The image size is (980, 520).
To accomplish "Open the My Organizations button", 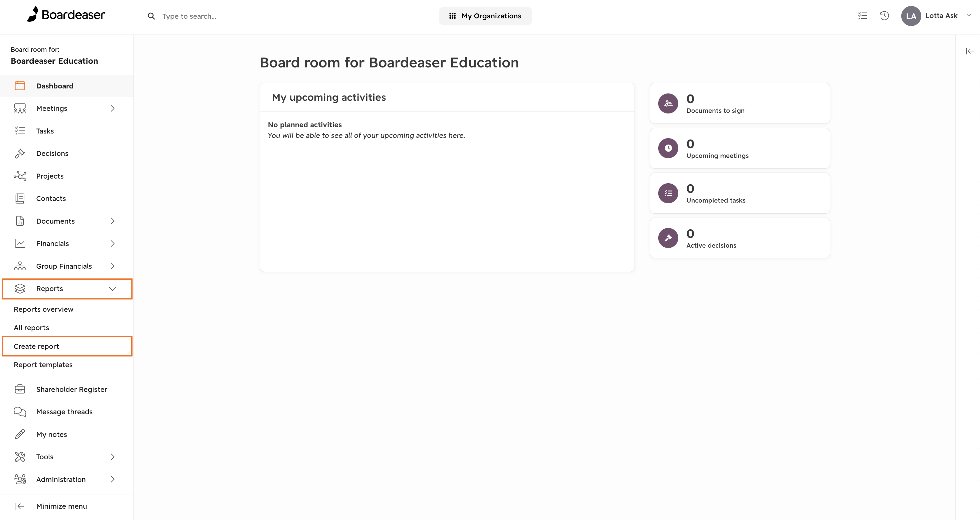I will [485, 16].
